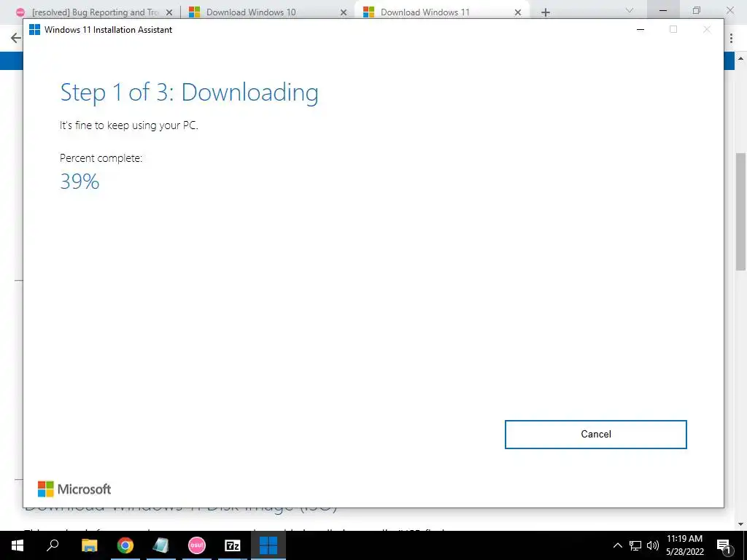Click the Windows logo in the assistant title bar
The width and height of the screenshot is (747, 560).
click(x=35, y=29)
